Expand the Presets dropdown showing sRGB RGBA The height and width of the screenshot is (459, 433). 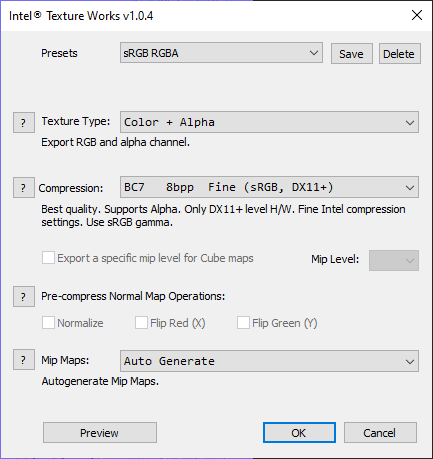point(221,53)
